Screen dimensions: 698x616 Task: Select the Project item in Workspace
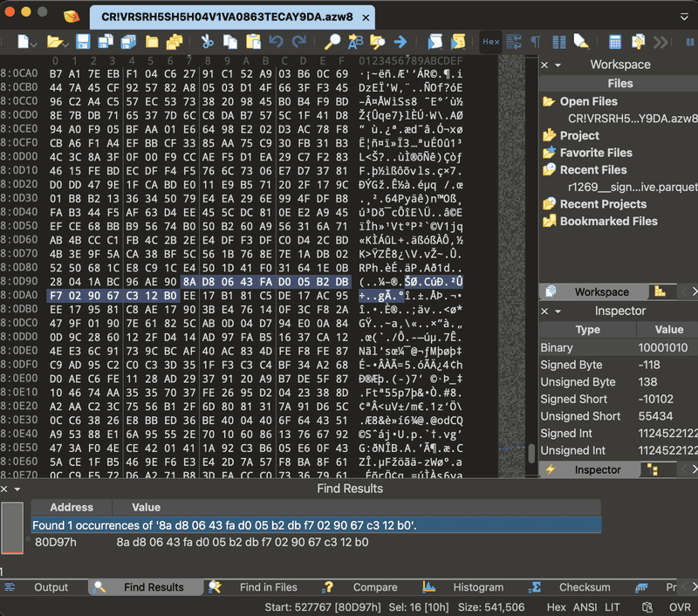coord(579,135)
